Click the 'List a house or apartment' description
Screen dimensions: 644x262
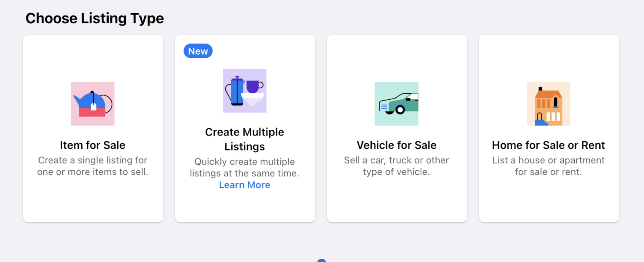click(x=549, y=166)
